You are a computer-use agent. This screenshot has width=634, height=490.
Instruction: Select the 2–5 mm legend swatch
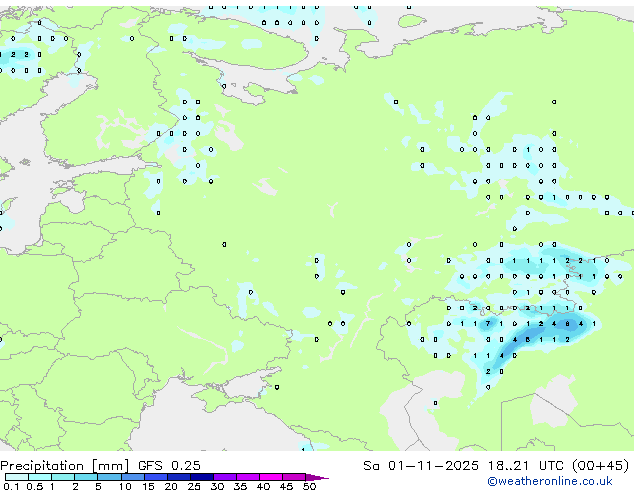coord(86,477)
